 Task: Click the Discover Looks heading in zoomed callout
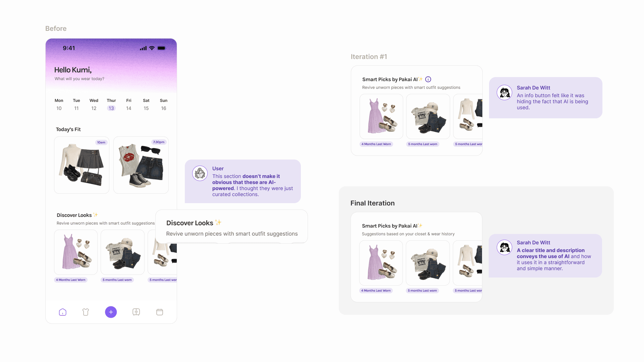click(x=190, y=223)
